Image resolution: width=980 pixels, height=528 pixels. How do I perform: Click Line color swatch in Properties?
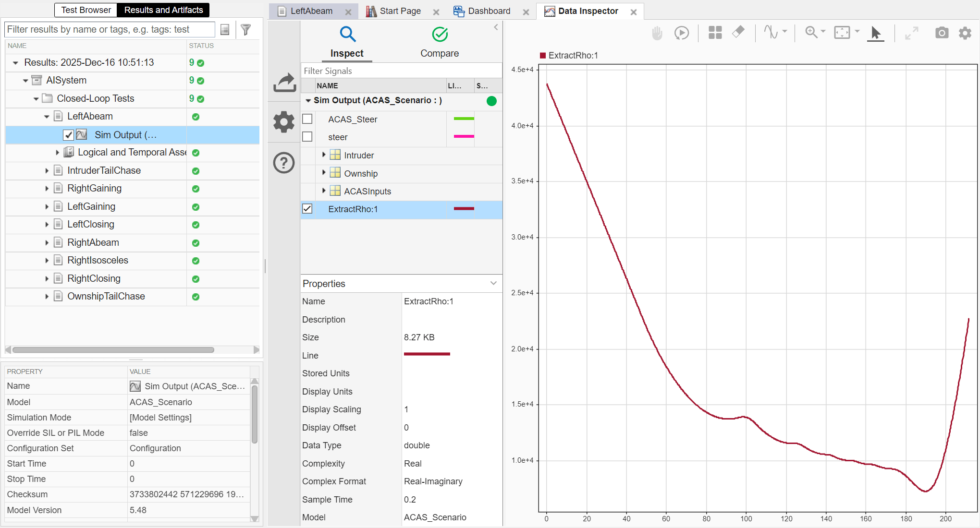pyautogui.click(x=427, y=354)
